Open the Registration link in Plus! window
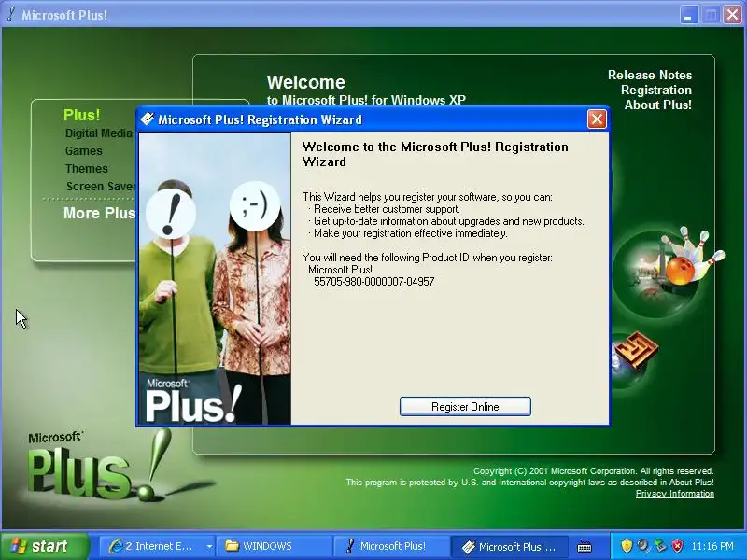The height and width of the screenshot is (560, 747). coord(656,90)
